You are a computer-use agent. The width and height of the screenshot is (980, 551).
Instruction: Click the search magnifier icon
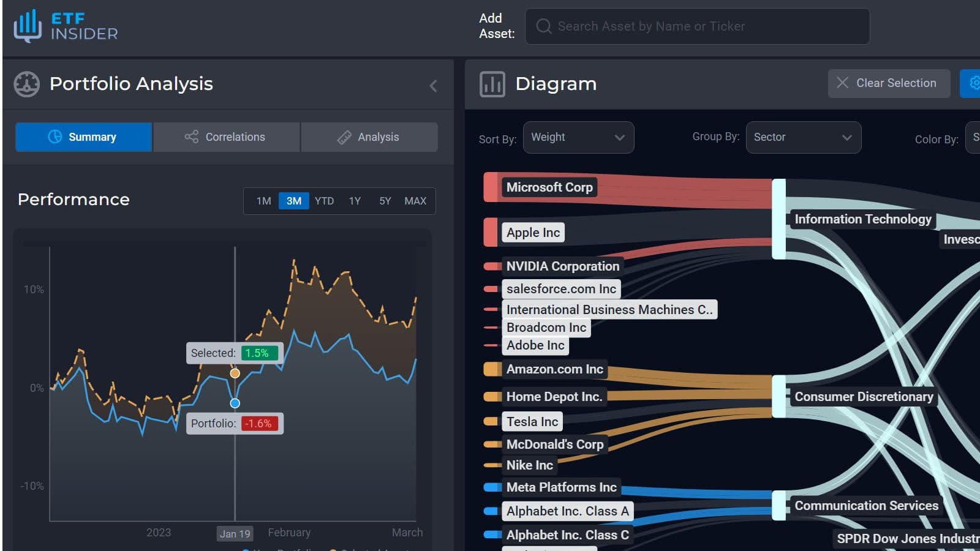(543, 26)
